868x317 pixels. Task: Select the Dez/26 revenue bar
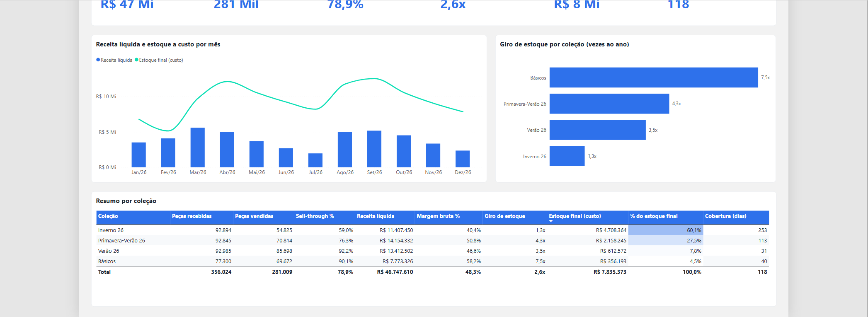pyautogui.click(x=463, y=159)
